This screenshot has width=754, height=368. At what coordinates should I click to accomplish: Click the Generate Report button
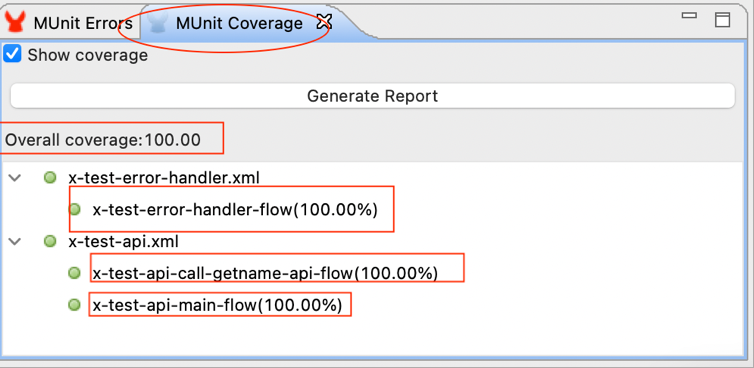[372, 96]
